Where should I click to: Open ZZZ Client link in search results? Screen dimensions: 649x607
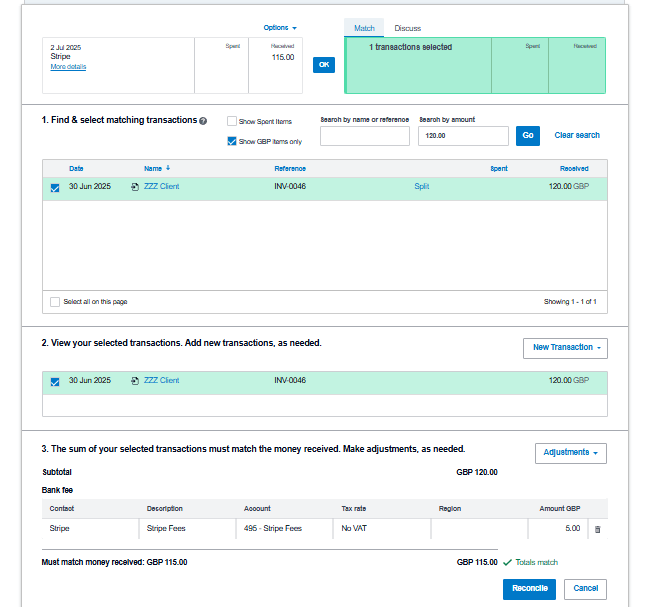click(x=161, y=186)
